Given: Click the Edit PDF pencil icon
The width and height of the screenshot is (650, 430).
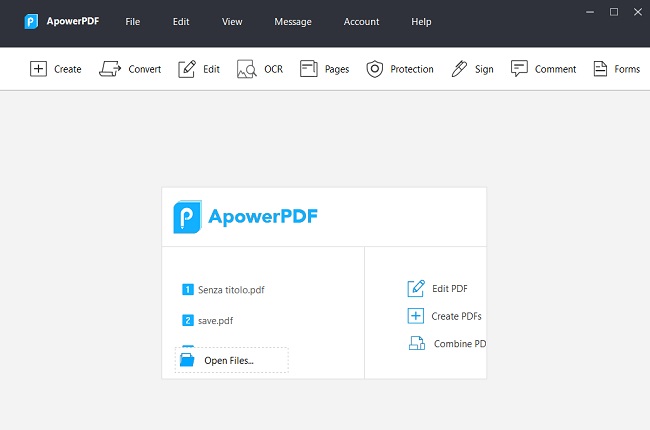Looking at the screenshot, I should (416, 289).
